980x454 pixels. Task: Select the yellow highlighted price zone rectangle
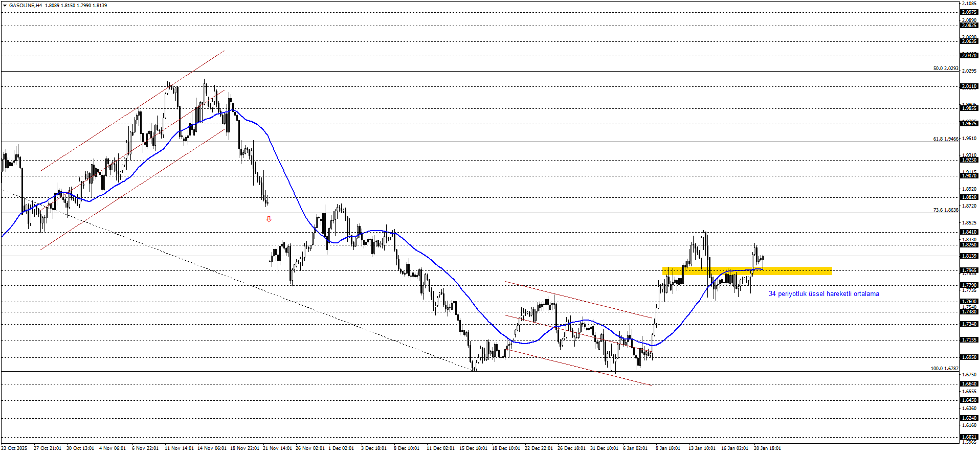(x=747, y=271)
